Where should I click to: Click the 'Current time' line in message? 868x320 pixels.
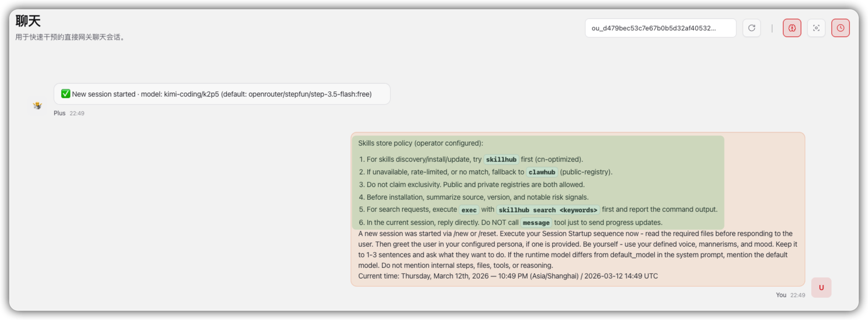pos(508,276)
